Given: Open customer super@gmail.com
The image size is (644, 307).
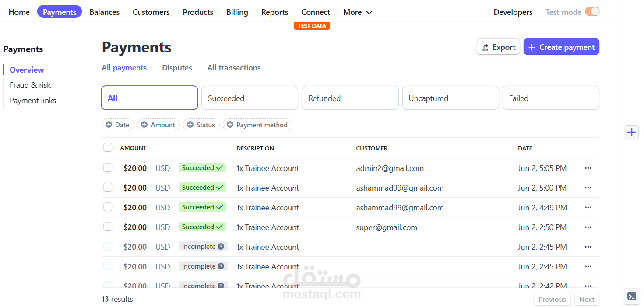Looking at the screenshot, I should click(x=387, y=227).
